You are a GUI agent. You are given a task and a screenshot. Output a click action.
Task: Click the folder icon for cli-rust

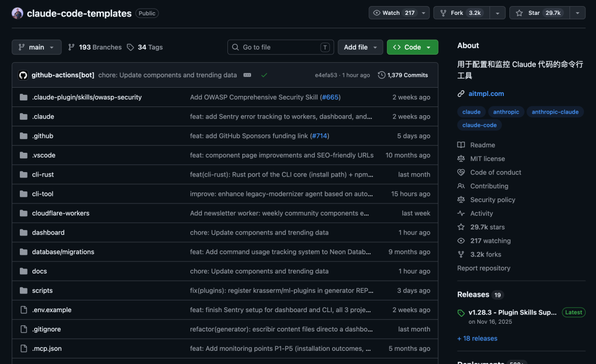(x=24, y=175)
